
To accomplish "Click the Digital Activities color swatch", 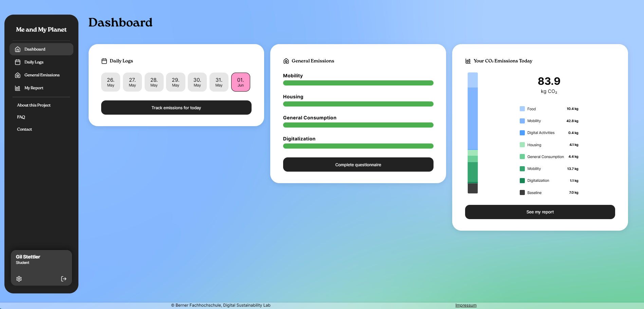I will click(522, 133).
